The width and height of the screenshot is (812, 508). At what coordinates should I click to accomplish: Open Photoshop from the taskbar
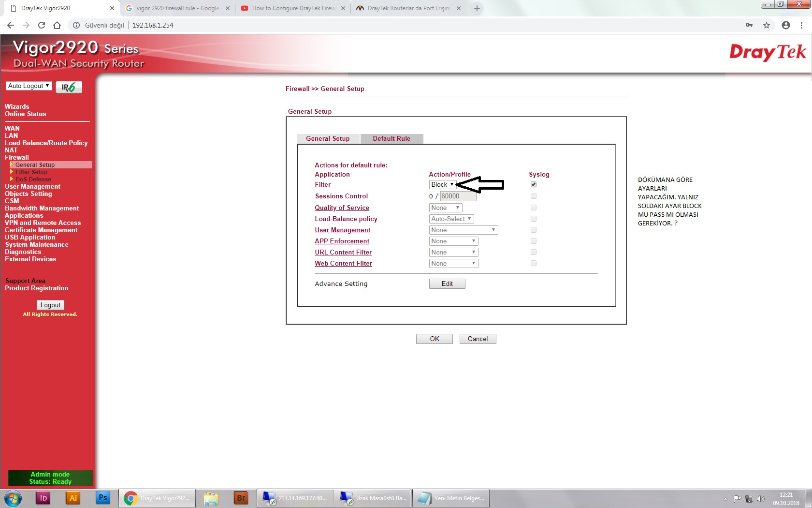click(103, 498)
